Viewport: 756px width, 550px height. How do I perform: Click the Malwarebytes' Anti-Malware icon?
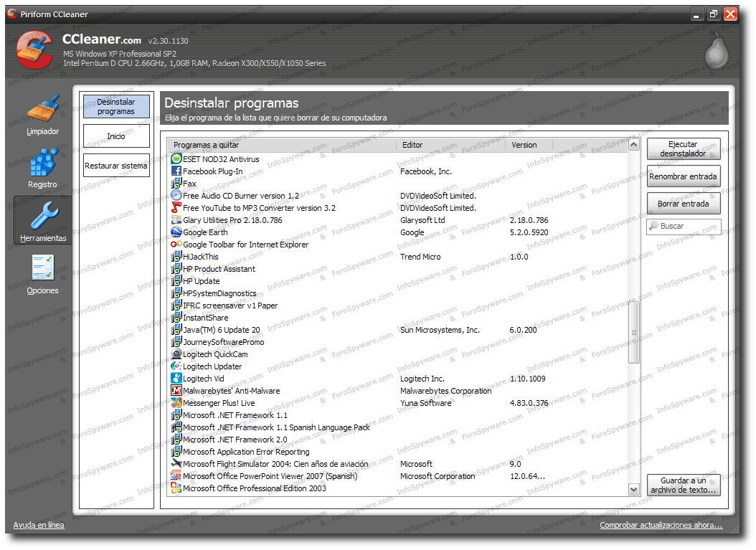click(x=176, y=390)
